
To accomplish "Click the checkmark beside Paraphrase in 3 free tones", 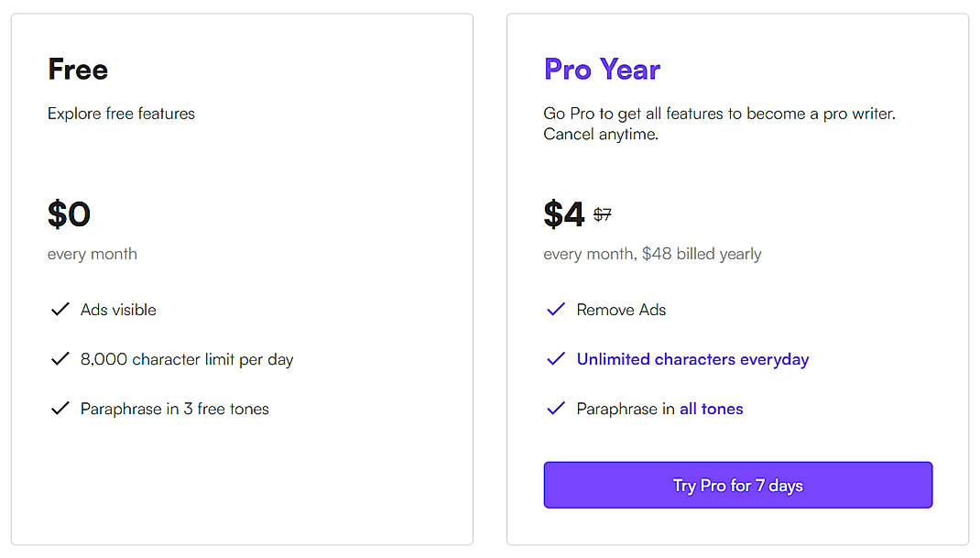I will pos(60,409).
